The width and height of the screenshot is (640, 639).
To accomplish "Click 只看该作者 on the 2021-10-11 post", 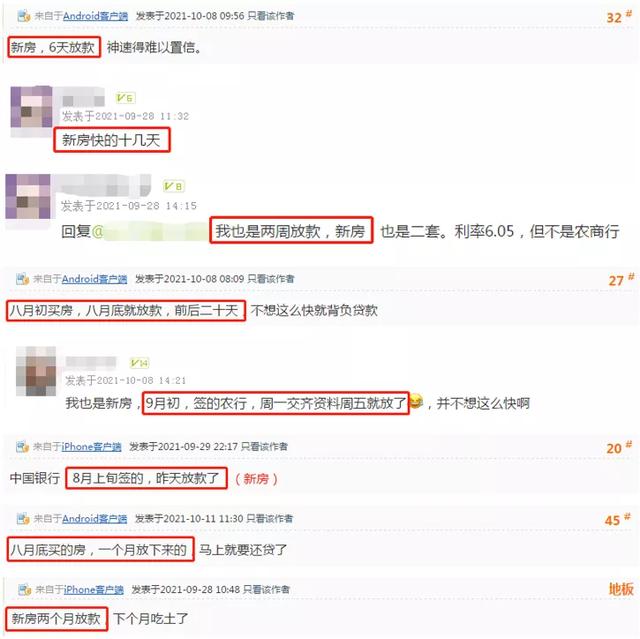I will tap(269, 519).
